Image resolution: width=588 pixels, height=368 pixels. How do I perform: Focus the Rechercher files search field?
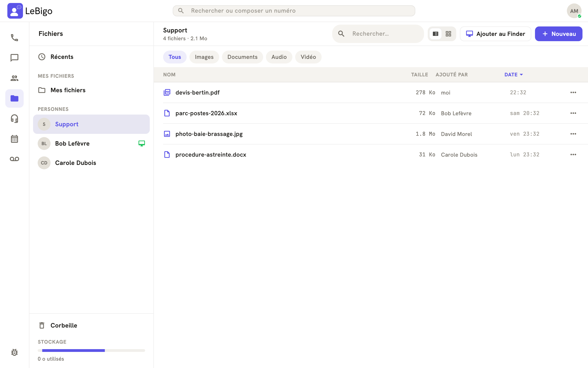[x=378, y=34]
